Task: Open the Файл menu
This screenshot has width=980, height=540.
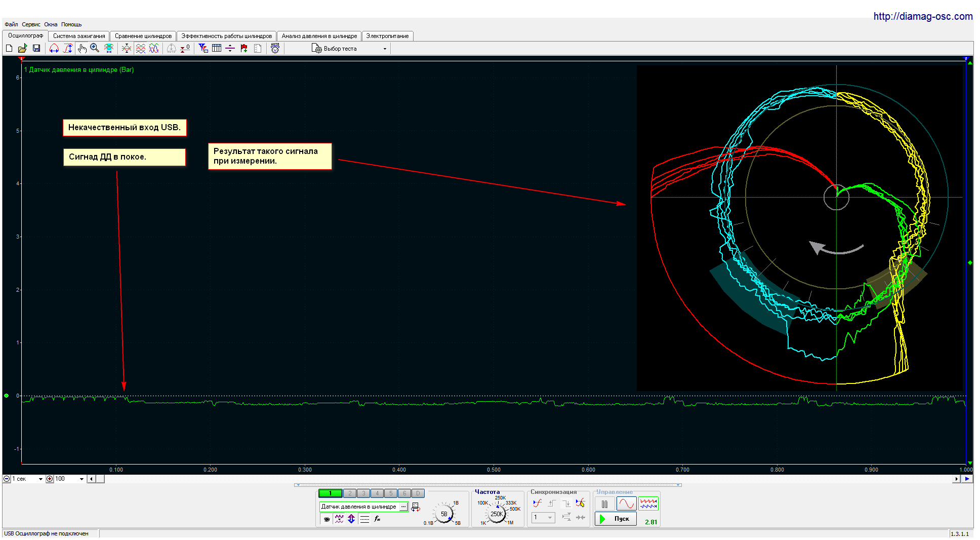Action: (x=11, y=24)
